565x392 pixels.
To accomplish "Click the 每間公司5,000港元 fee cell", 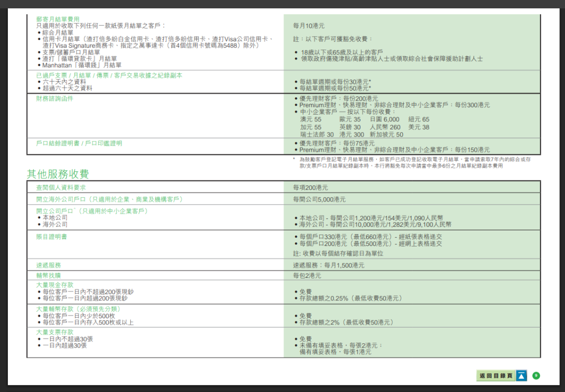I will tap(319, 199).
